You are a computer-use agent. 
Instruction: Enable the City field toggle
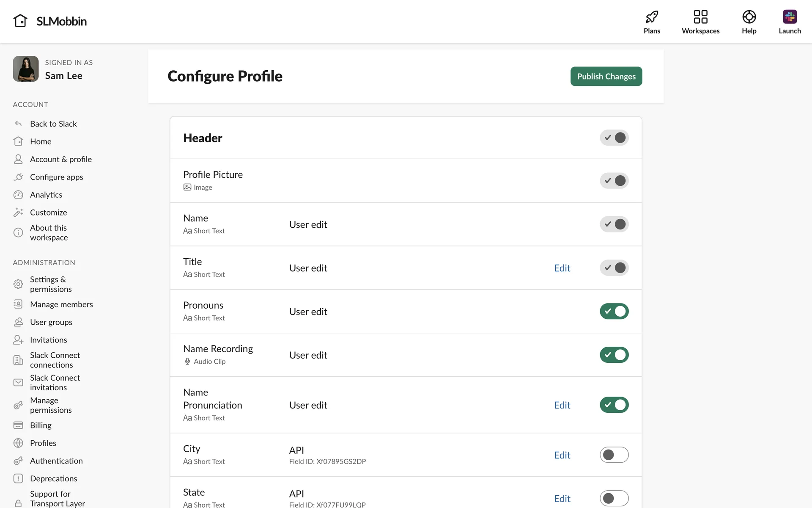(614, 455)
